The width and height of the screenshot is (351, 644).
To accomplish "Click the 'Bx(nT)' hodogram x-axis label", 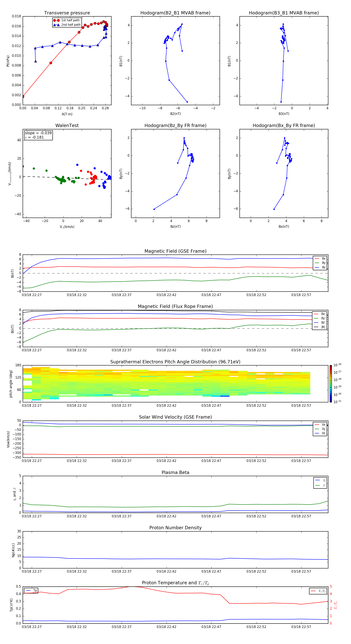I will click(284, 227).
